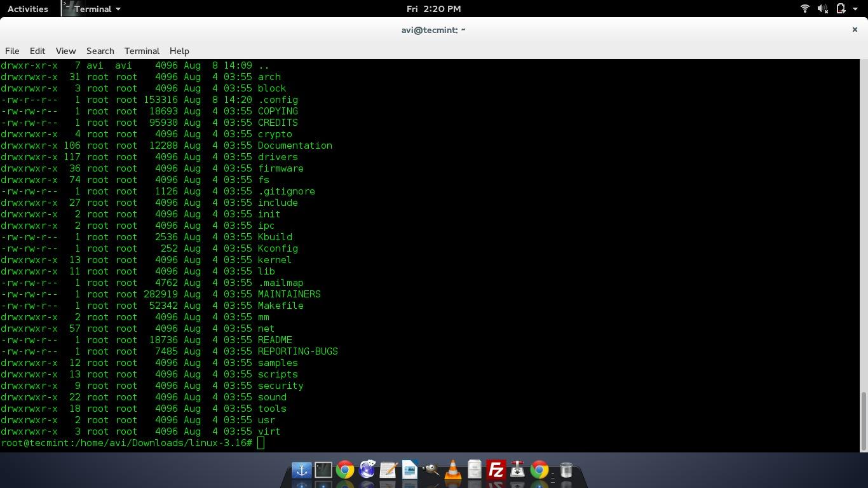The width and height of the screenshot is (868, 488).
Task: Open the Help menu
Action: [179, 51]
